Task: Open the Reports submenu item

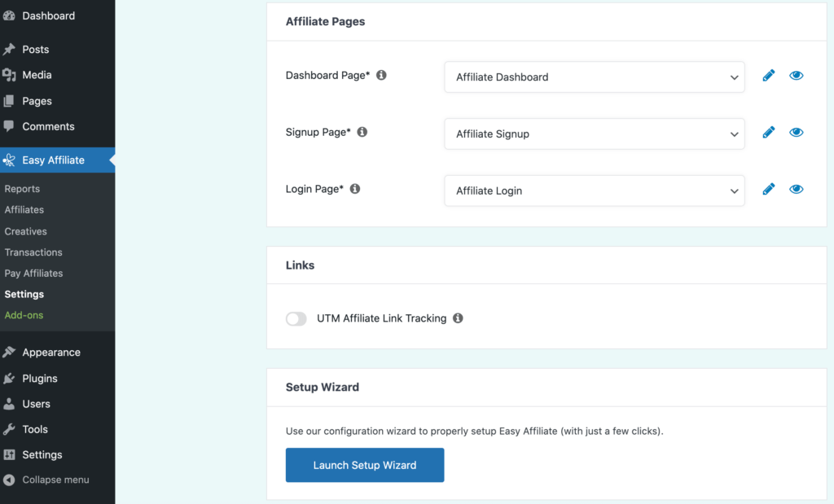Action: click(x=22, y=188)
